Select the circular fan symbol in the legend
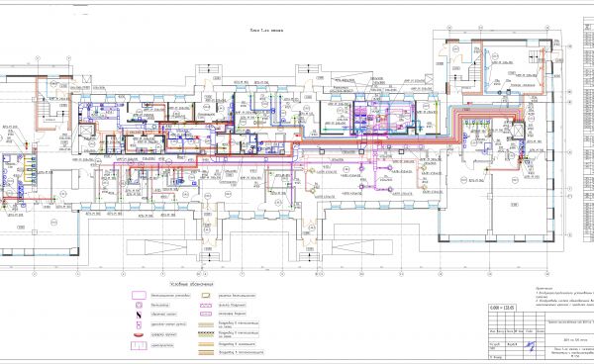 click(139, 305)
